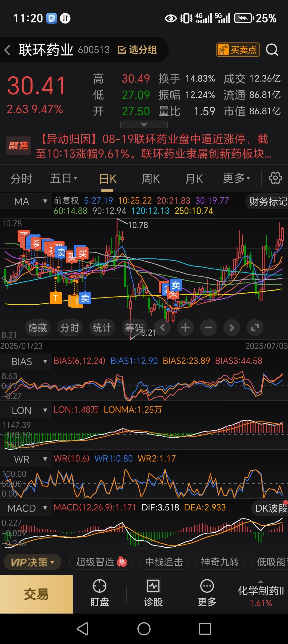Expand the quote details chevron
This screenshot has height=644, width=288.
click(x=144, y=124)
